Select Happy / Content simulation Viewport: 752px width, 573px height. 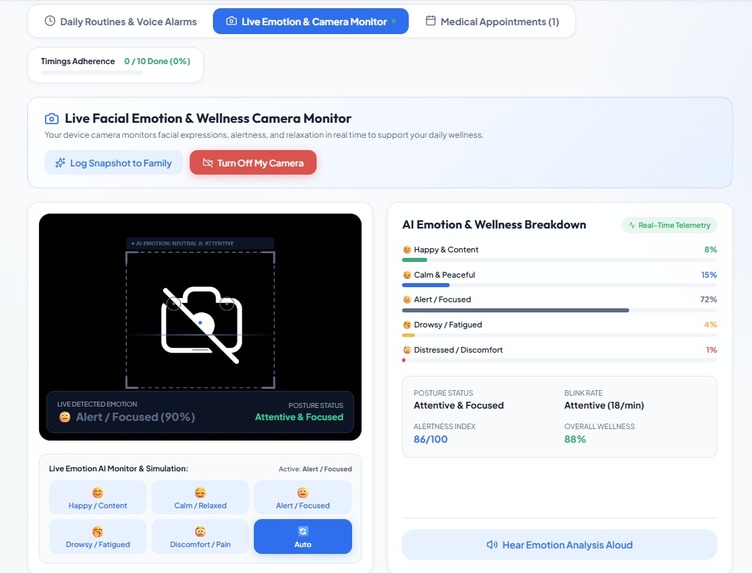pyautogui.click(x=98, y=497)
